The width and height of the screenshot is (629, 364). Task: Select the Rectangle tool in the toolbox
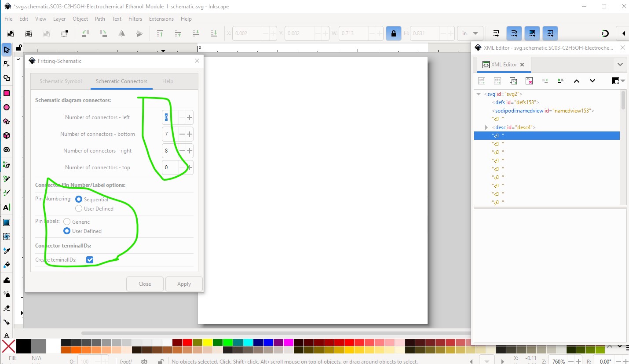tap(7, 93)
